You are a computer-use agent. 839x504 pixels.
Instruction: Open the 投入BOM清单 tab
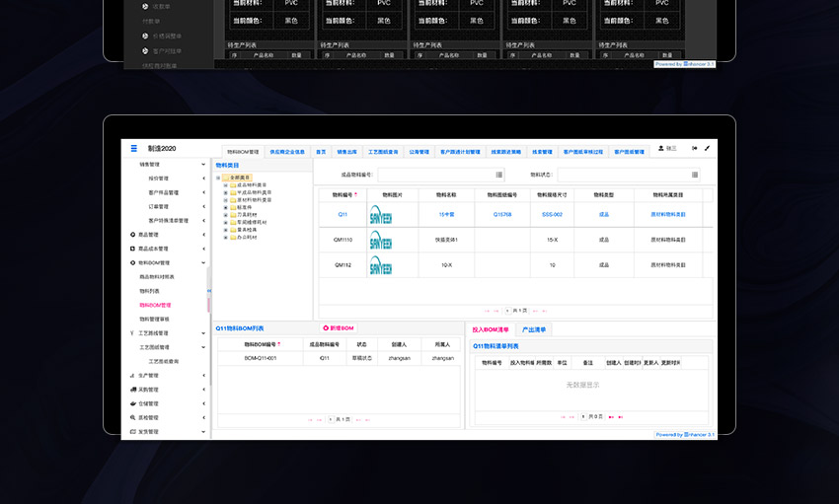491,329
